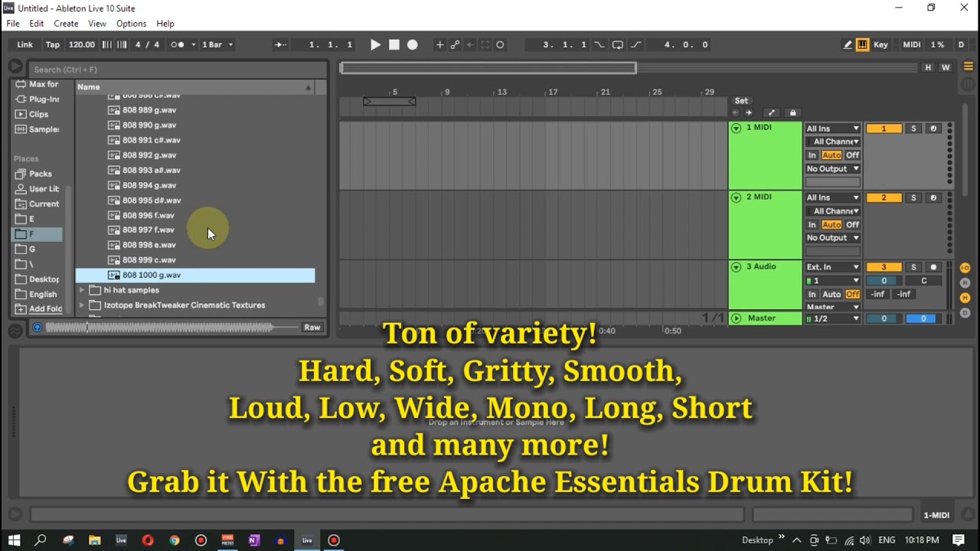The width and height of the screenshot is (980, 551).
Task: Toggle the Metronome button
Action: click(178, 44)
